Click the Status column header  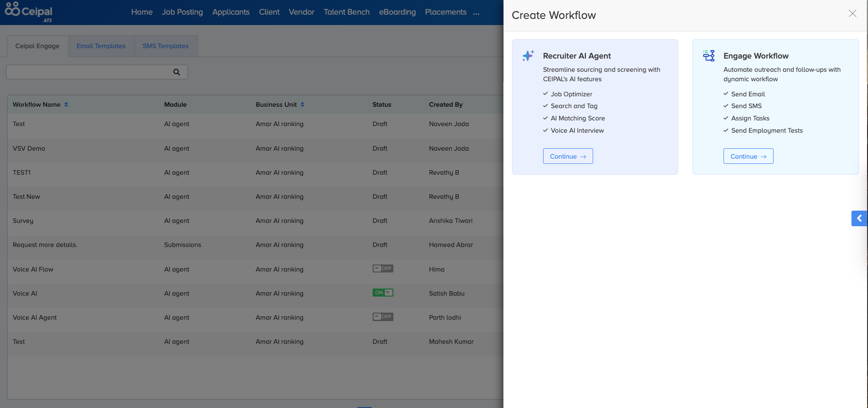pyautogui.click(x=382, y=104)
